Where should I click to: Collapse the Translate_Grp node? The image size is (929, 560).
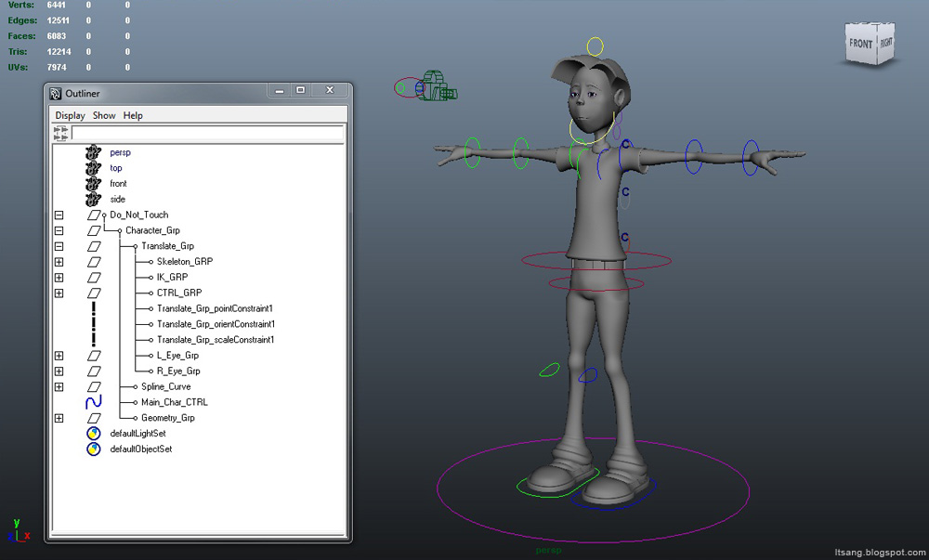pos(59,246)
